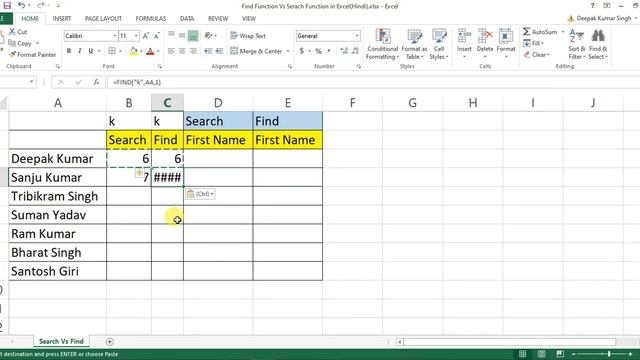Open the FORMULAS tab
Image resolution: width=640 pixels, height=360 pixels.
click(x=151, y=19)
